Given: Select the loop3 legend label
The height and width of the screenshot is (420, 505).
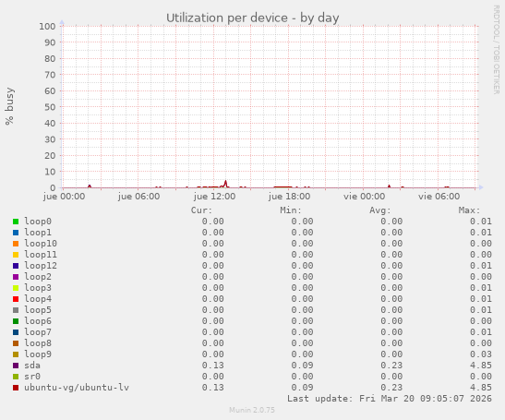Looking at the screenshot, I should coord(38,288).
